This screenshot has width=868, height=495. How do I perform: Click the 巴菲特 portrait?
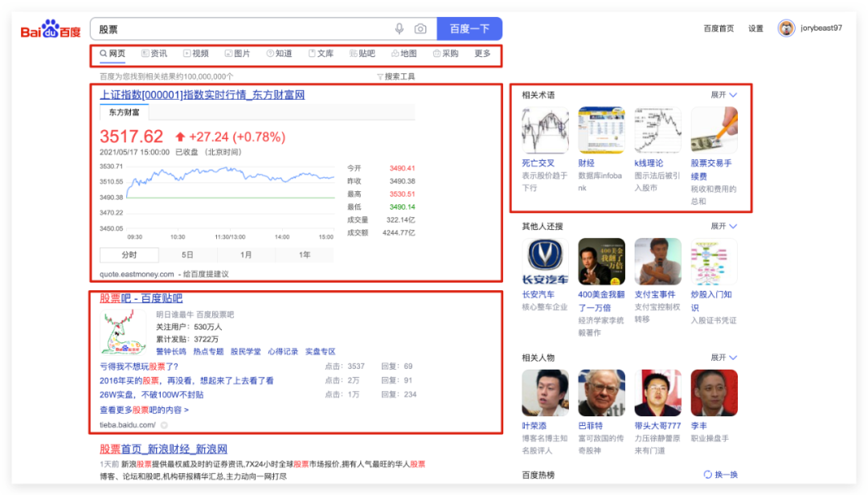(602, 393)
